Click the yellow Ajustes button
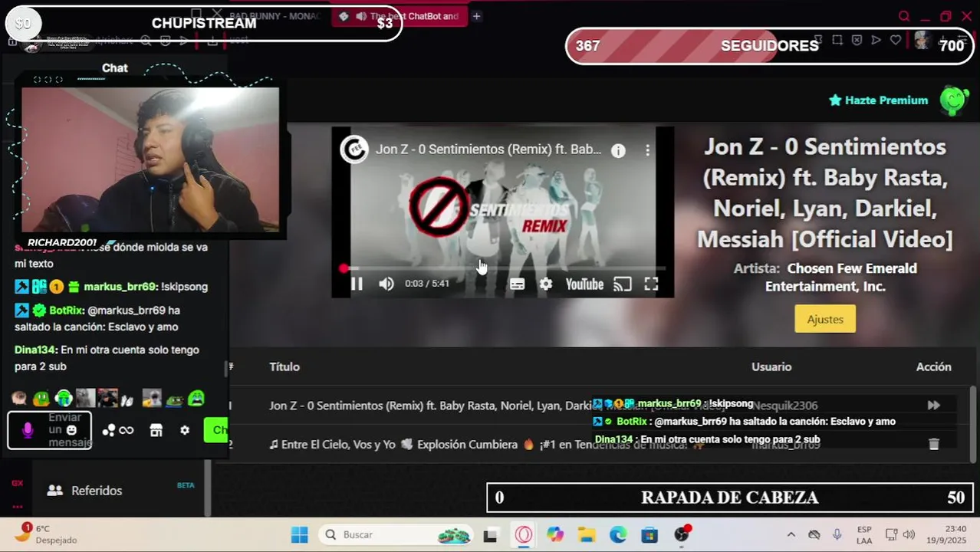Screen dimensions: 980x552 pos(825,319)
